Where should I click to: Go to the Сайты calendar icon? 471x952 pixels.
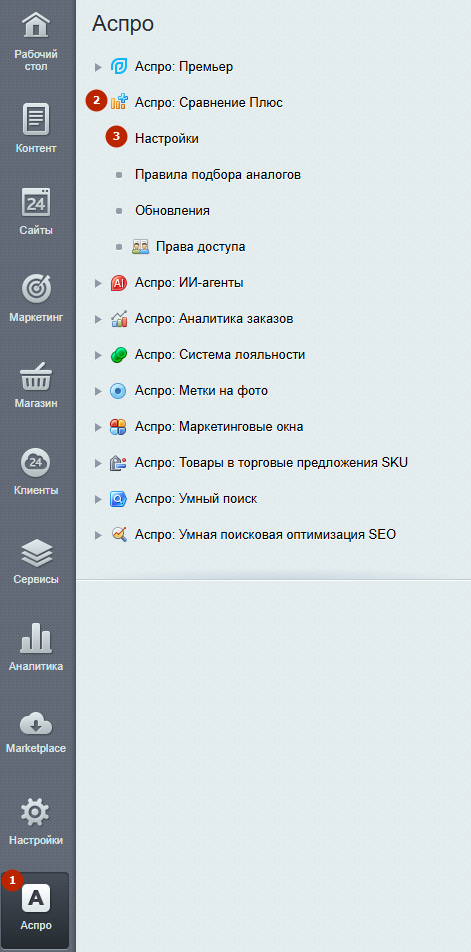36,202
